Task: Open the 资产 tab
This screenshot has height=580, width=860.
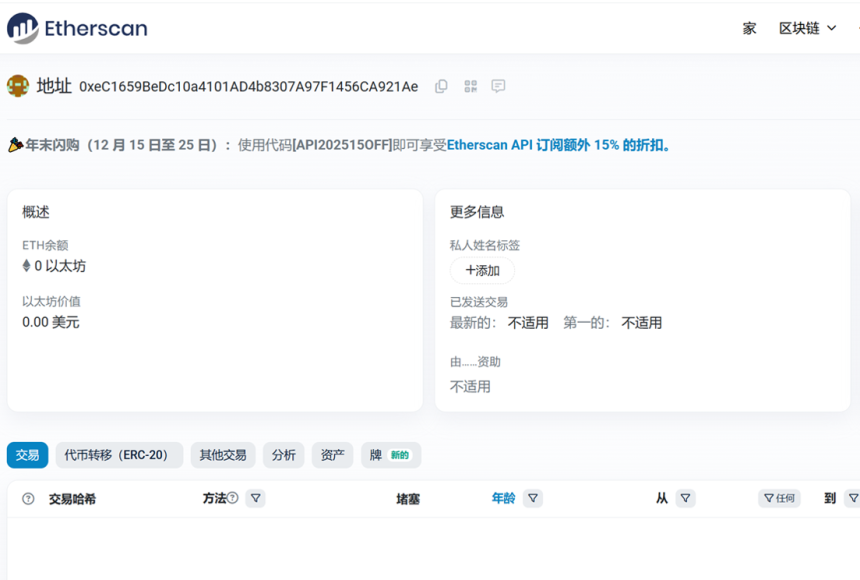Action: 333,455
